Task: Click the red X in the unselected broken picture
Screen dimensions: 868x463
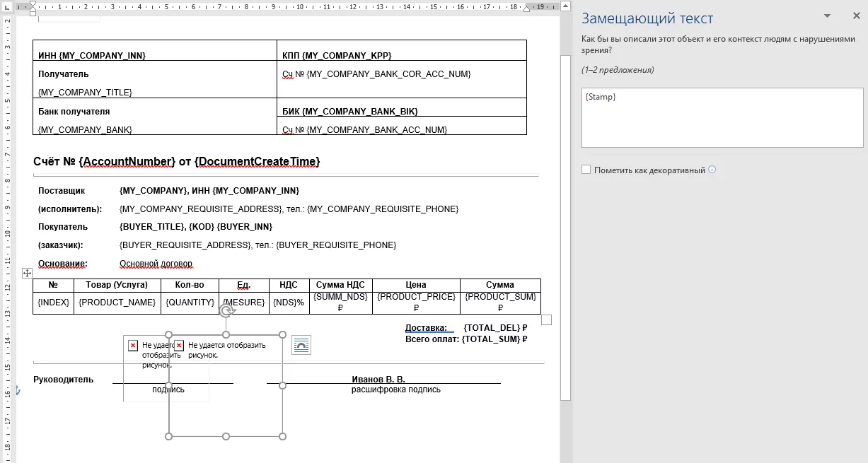Action: coord(132,346)
